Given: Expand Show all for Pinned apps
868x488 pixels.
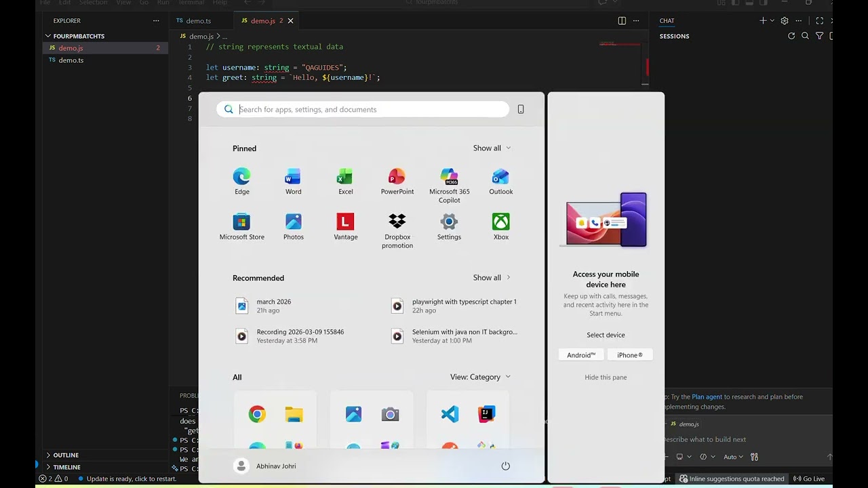Looking at the screenshot, I should coord(492,148).
